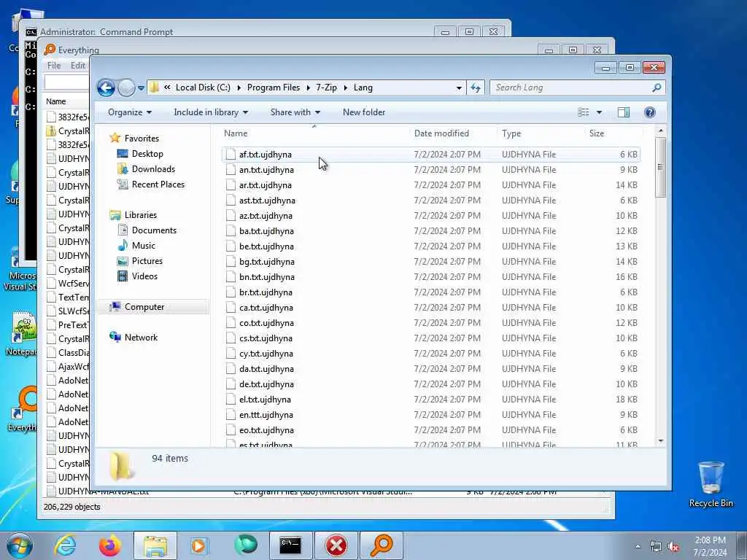747x560 pixels.
Task: Click the New folder button
Action: coord(364,112)
